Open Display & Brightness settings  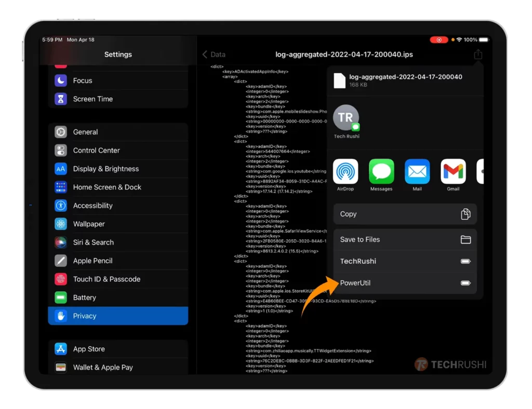click(118, 169)
